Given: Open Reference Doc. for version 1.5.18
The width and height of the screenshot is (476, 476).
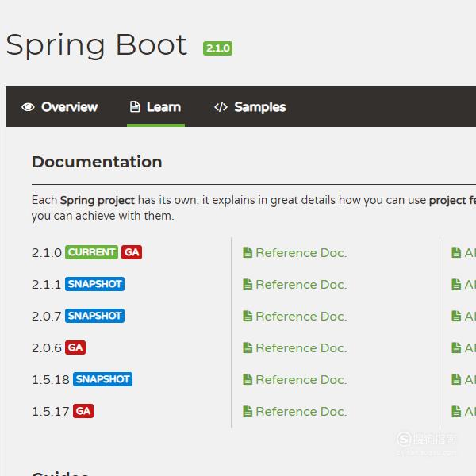Looking at the screenshot, I should 294,380.
